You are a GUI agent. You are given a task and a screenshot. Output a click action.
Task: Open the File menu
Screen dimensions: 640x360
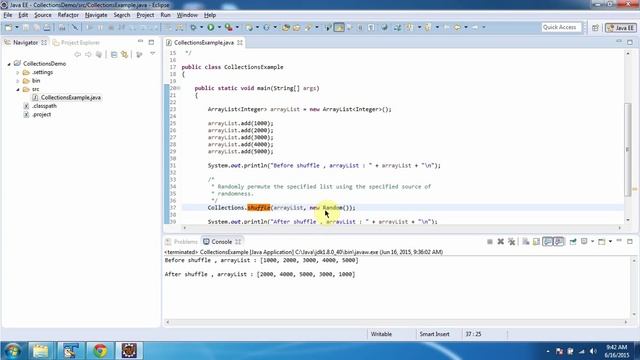[x=8, y=15]
